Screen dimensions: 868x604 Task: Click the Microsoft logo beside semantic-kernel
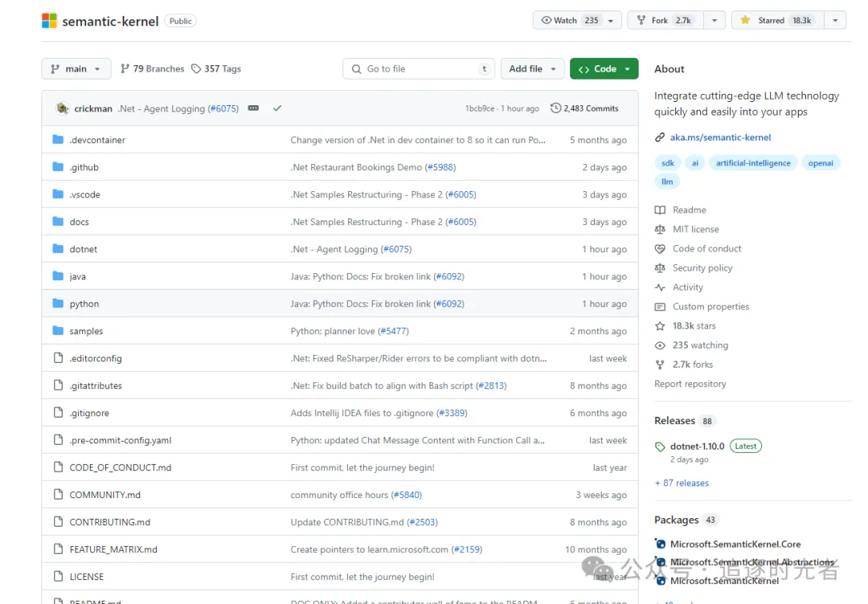coord(49,21)
